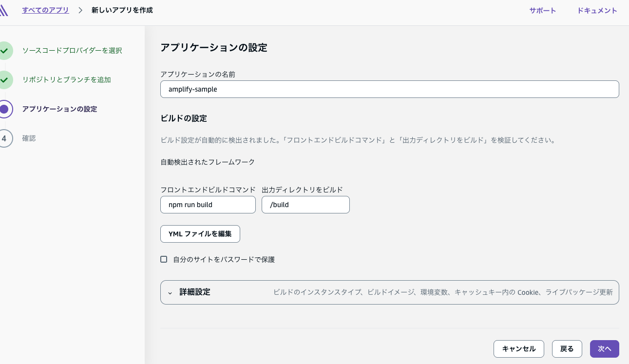Select the 確認 step label

tap(29, 138)
